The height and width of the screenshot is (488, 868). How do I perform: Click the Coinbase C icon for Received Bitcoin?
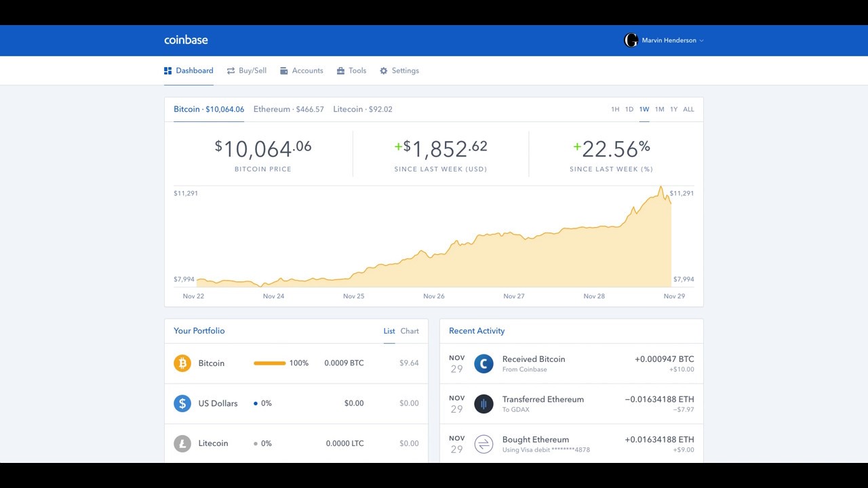click(x=484, y=364)
